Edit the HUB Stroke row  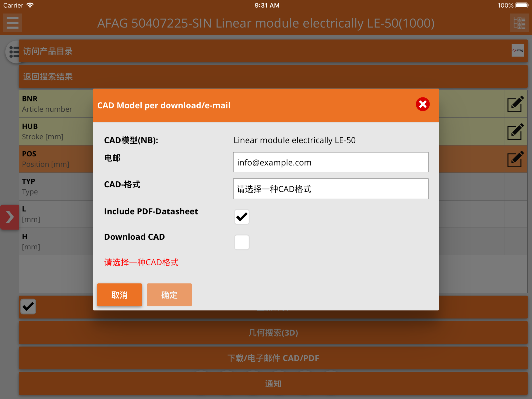click(515, 132)
